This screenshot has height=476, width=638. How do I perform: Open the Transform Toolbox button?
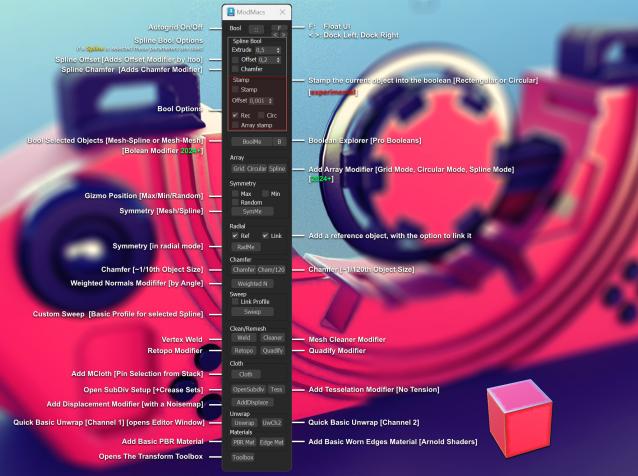click(x=243, y=457)
